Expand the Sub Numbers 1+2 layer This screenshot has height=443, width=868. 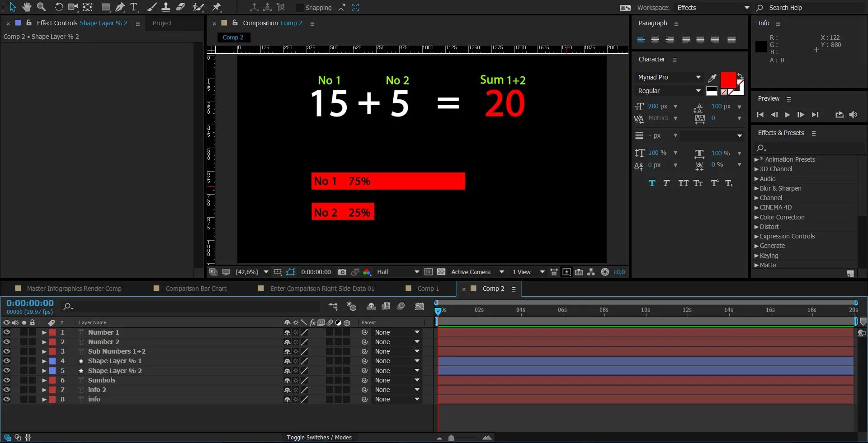[x=44, y=351]
